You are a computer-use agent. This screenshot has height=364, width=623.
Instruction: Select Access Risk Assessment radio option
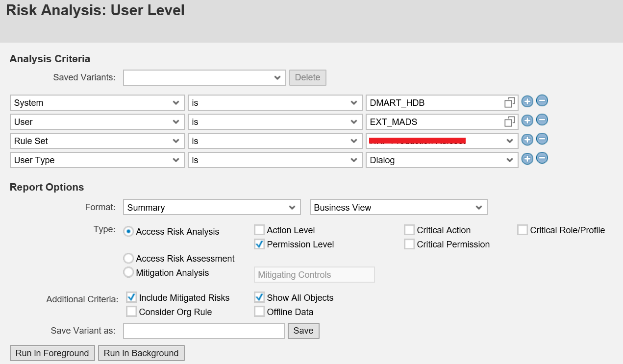coord(128,258)
